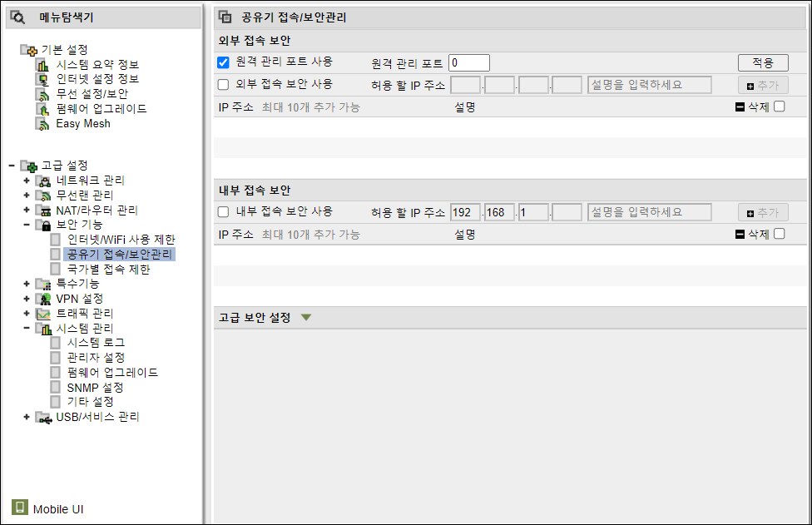Viewport: 812px width, 525px height.
Task: Click the 외부 접속 보안 설명 input field
Action: 650,85
